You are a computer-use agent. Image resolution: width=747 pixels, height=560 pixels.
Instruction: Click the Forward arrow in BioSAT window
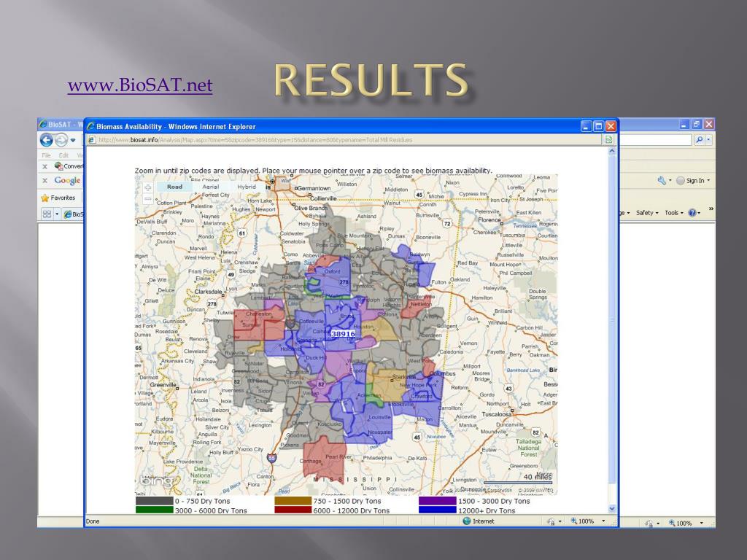pos(61,140)
